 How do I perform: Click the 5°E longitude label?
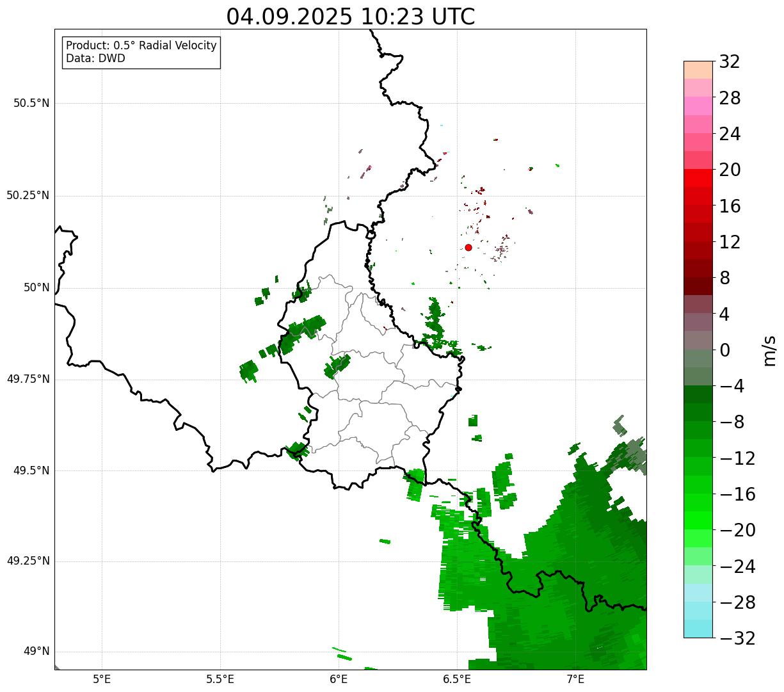coord(102,679)
